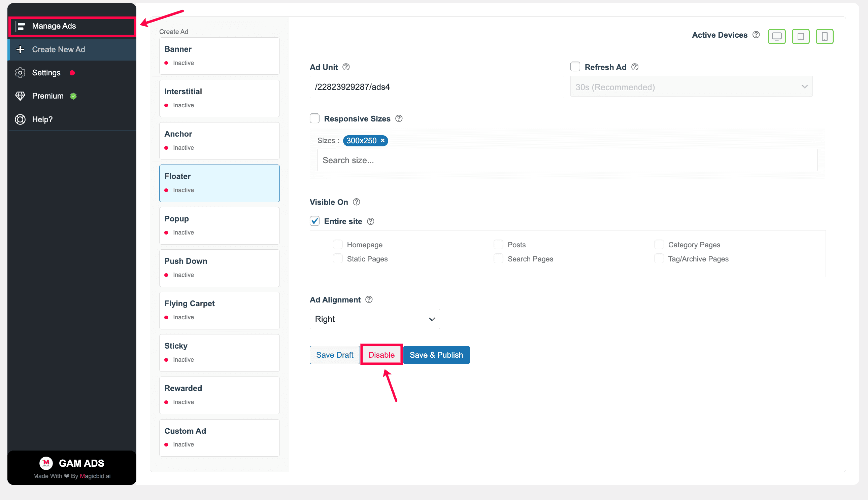Click the Disable button
The image size is (868, 500).
381,355
